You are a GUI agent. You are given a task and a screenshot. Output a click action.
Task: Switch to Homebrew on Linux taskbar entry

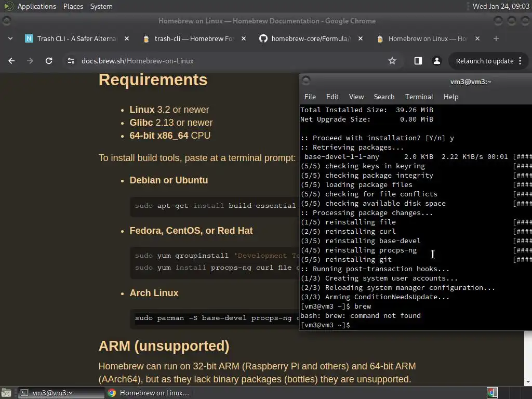click(x=149, y=393)
